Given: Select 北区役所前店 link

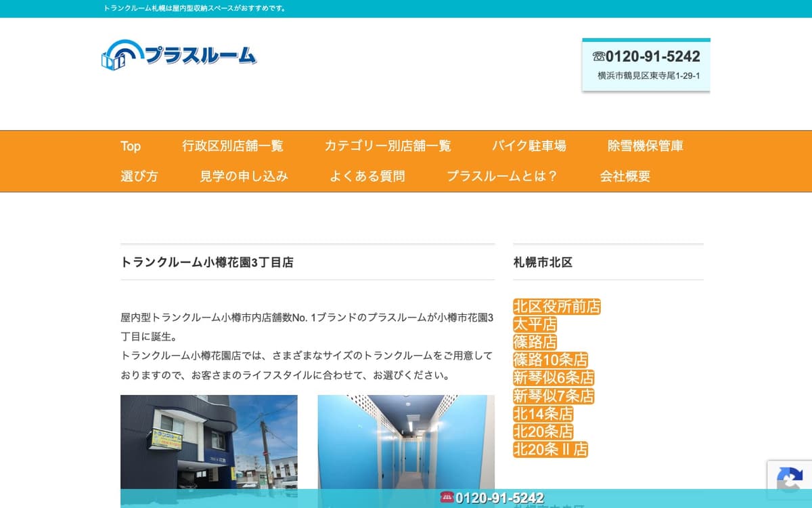Looking at the screenshot, I should pos(557,306).
